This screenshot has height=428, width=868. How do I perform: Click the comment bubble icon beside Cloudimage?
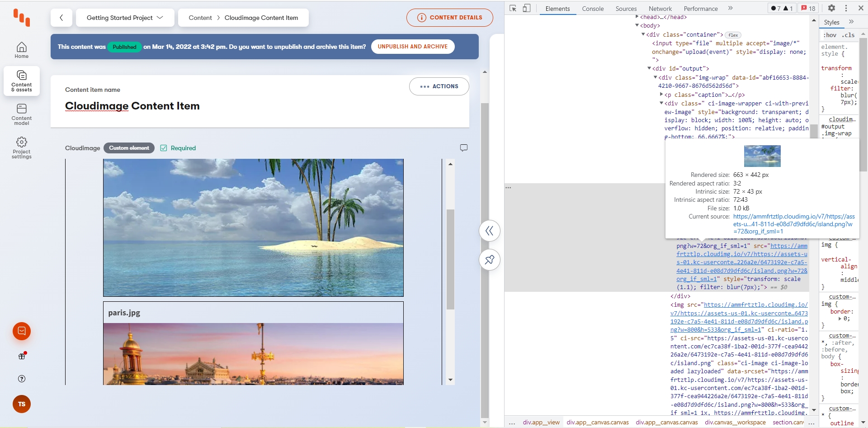(x=463, y=148)
